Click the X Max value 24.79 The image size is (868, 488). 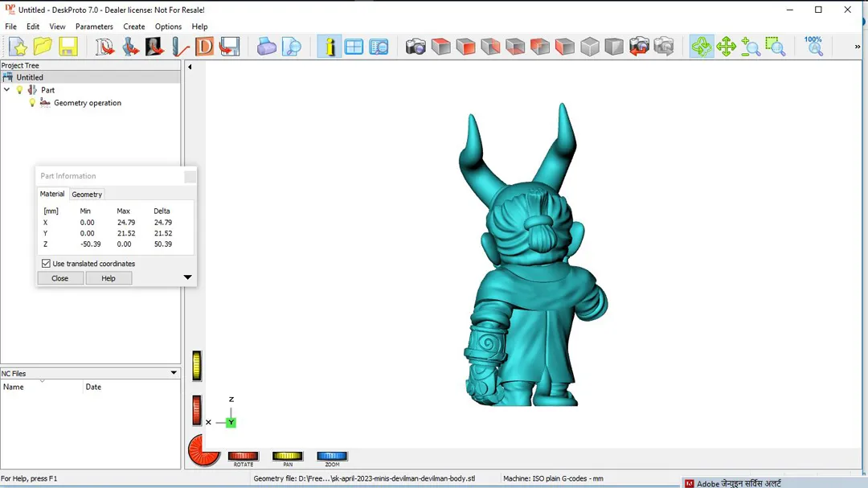[126, 222]
